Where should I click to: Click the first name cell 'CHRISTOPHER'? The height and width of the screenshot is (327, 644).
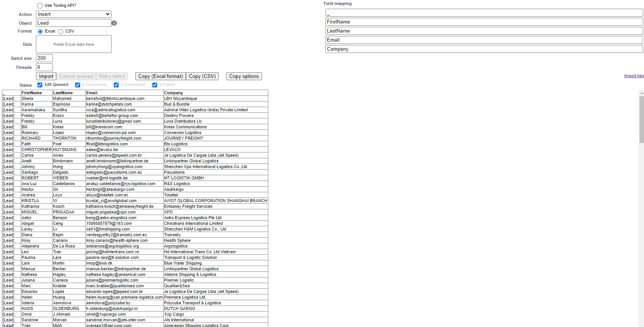(x=37, y=149)
